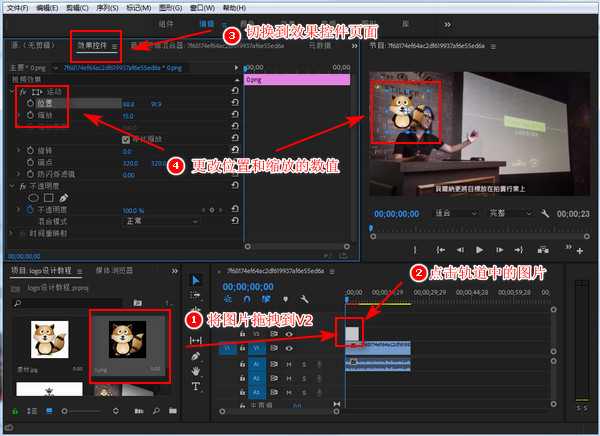Click the rectangle mask tool under opacity
The width and height of the screenshot is (600, 436).
coord(49,198)
